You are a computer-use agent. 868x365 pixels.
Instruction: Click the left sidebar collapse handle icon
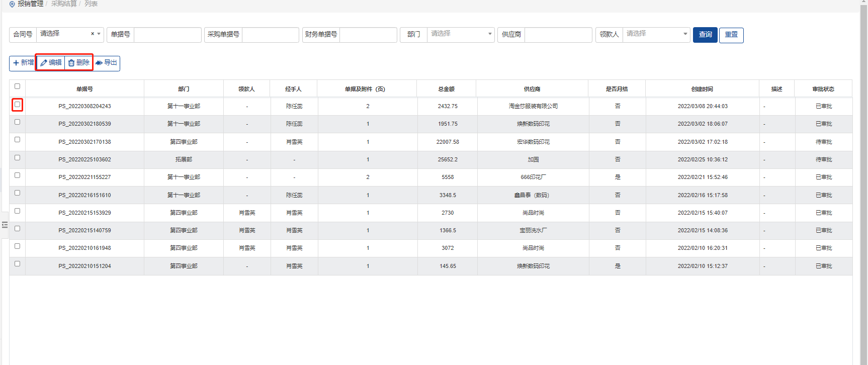(x=5, y=225)
